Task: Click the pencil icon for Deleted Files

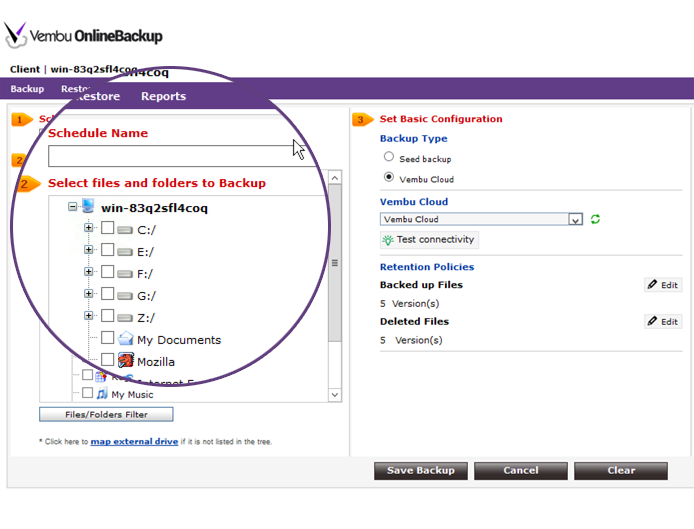Action: pos(652,321)
